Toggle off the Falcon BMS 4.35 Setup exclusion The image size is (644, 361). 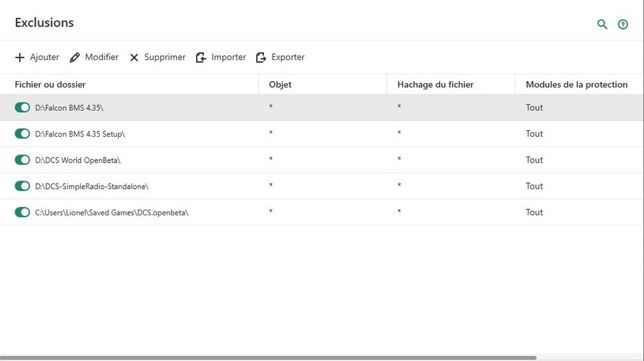23,134
